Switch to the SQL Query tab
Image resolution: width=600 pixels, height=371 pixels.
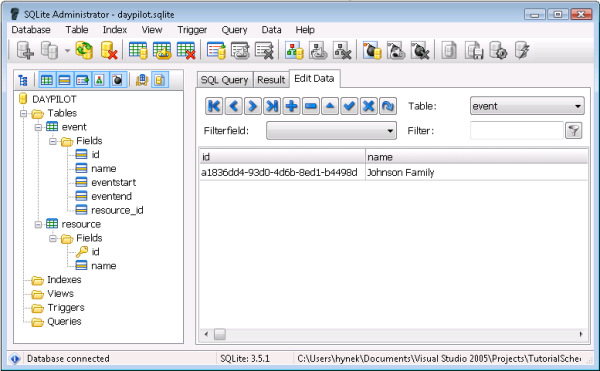point(225,80)
